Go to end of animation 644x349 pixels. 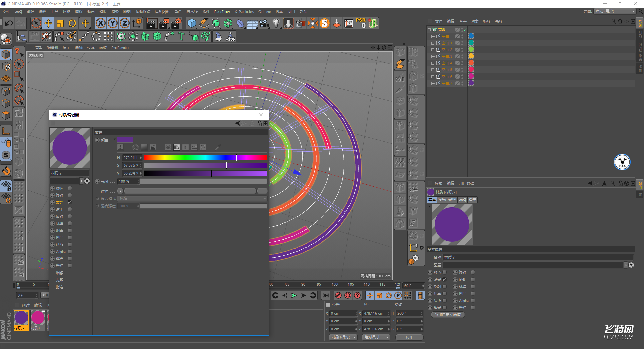pos(325,295)
